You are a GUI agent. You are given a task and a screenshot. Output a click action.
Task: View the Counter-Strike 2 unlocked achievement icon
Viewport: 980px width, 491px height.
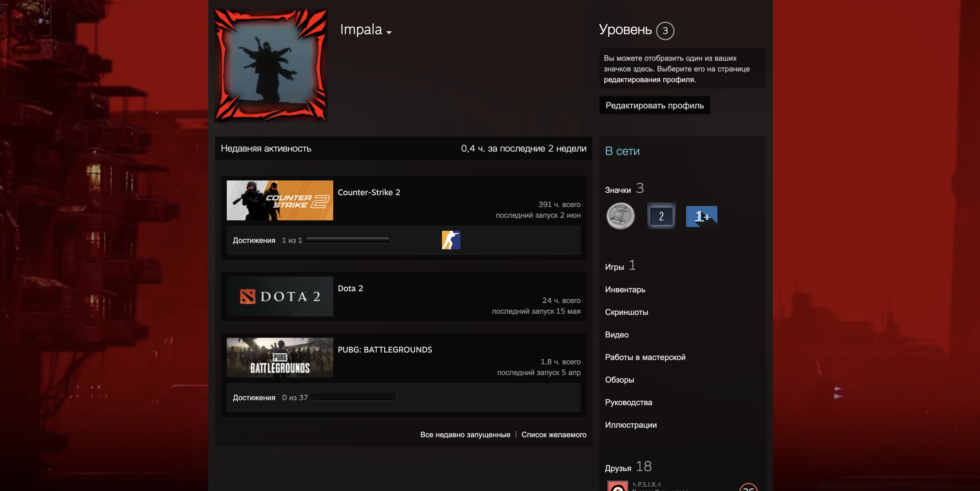[x=451, y=240]
